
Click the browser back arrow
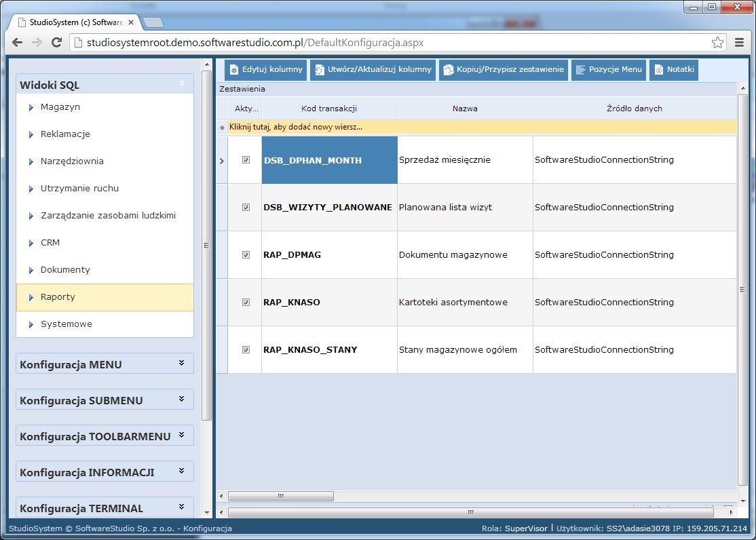[x=18, y=43]
